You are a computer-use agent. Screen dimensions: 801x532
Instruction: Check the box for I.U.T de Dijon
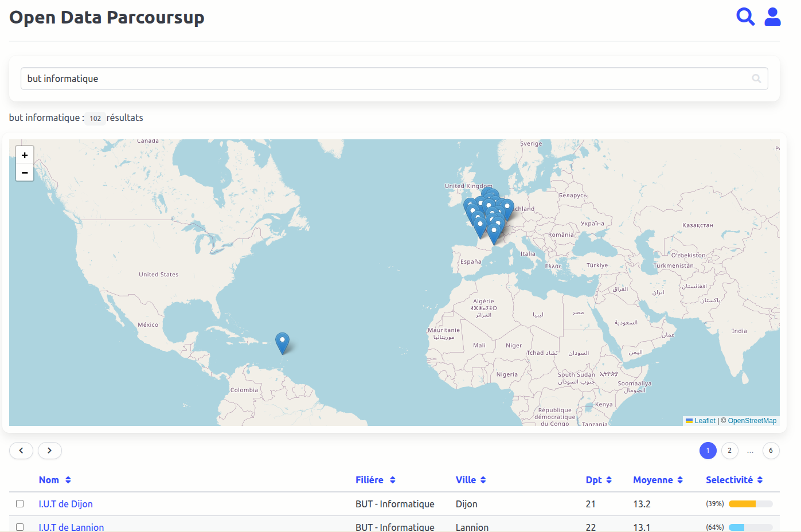point(20,503)
